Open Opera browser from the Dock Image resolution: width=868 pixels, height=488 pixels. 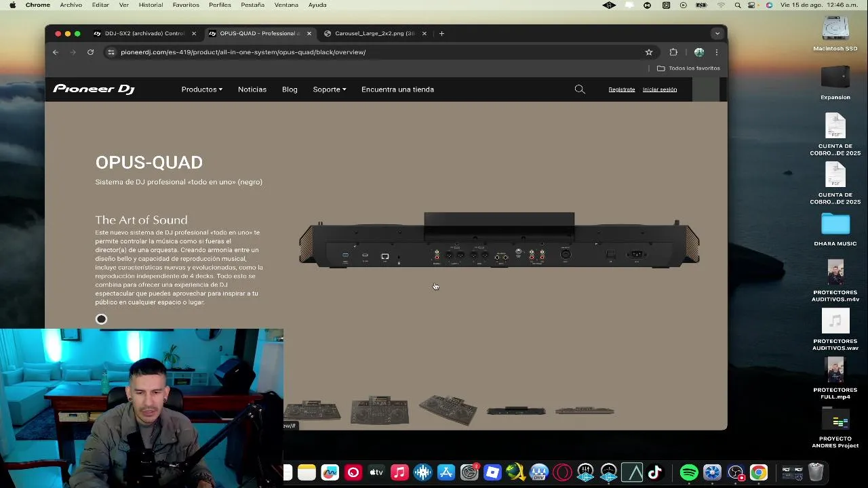click(562, 472)
